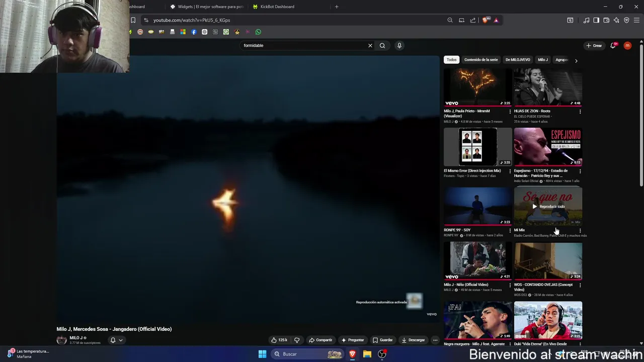
Task: Open the Brave playlist music note icon
Action: [x=586, y=20]
